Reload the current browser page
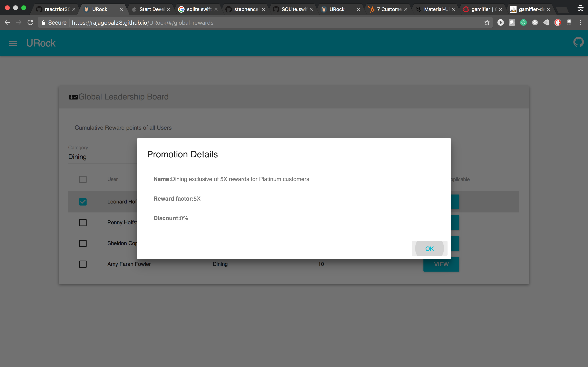588x367 pixels. click(x=30, y=23)
